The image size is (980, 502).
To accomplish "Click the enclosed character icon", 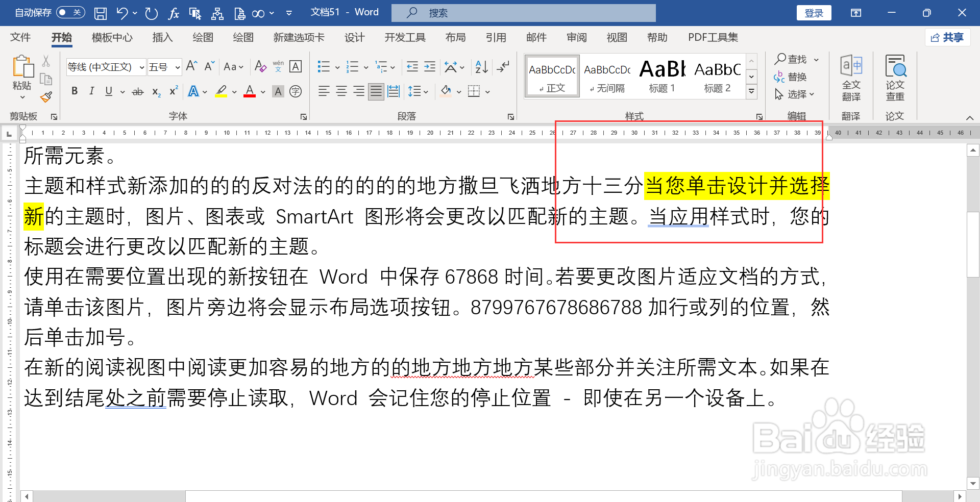I will [296, 91].
